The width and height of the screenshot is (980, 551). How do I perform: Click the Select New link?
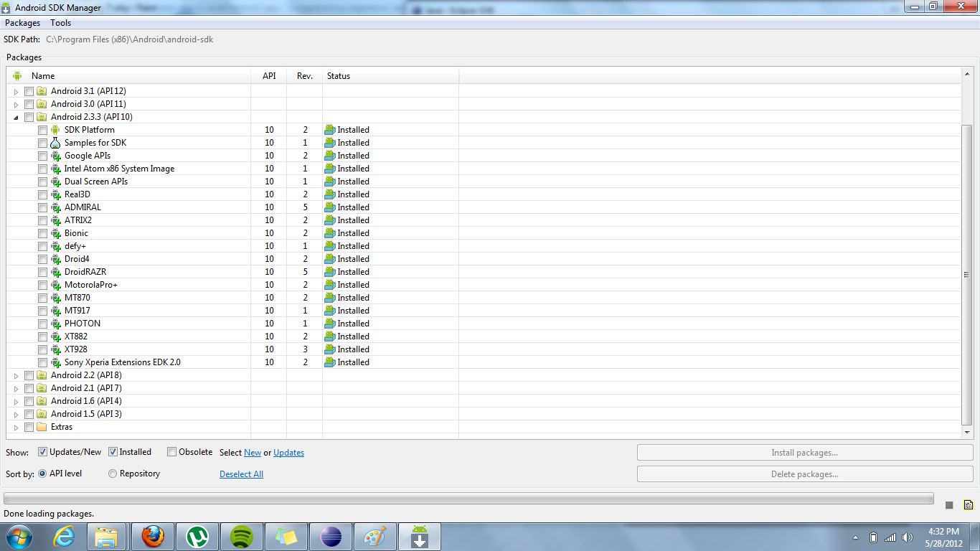pyautogui.click(x=253, y=453)
